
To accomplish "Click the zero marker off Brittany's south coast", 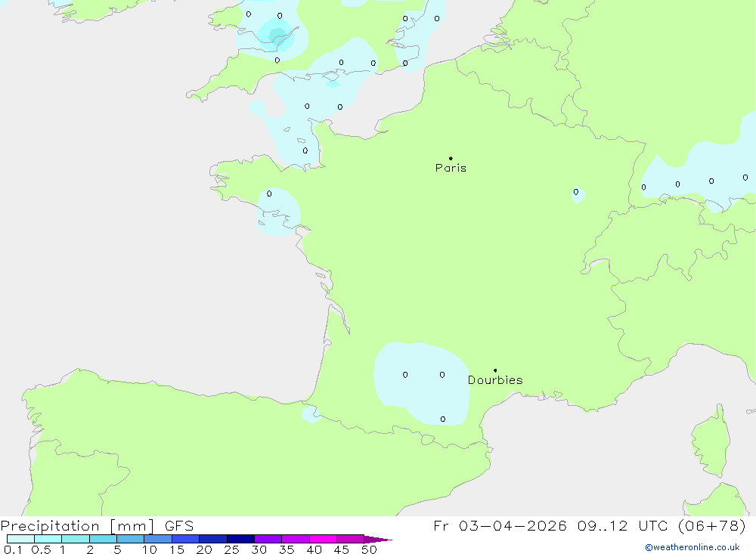I will 269,194.
